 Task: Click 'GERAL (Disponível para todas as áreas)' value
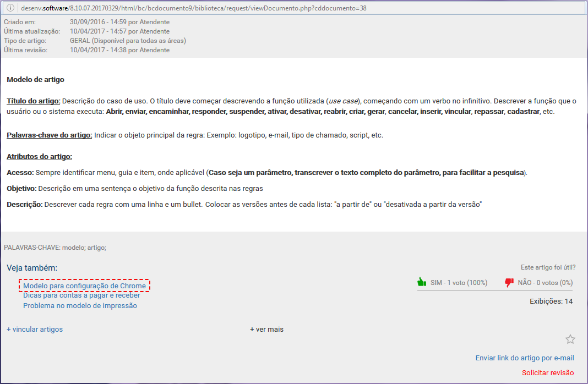[128, 41]
